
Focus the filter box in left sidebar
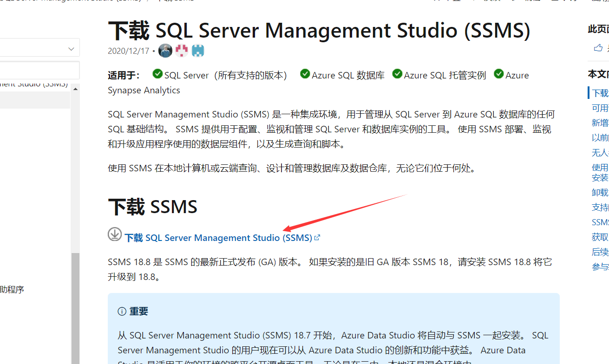pyautogui.click(x=39, y=70)
